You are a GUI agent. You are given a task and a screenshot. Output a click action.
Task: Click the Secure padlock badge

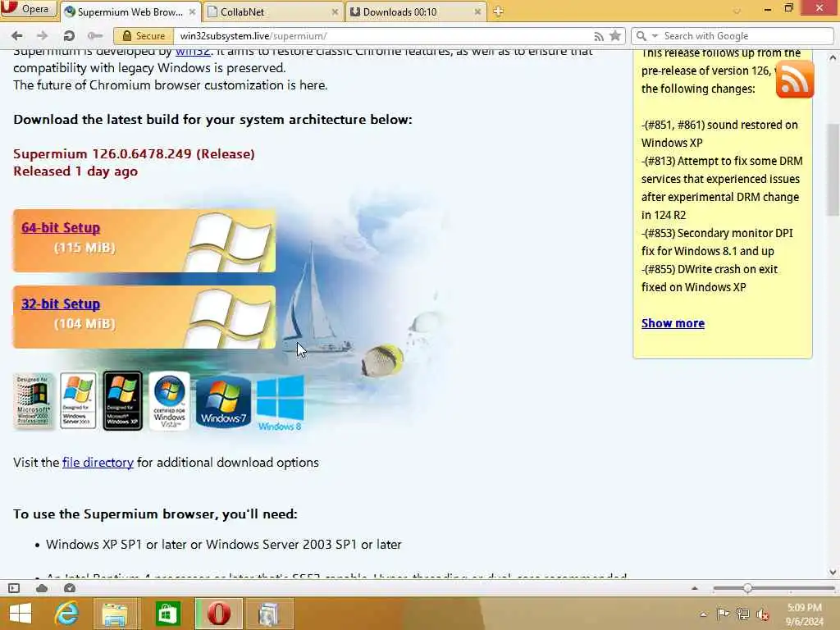point(144,36)
